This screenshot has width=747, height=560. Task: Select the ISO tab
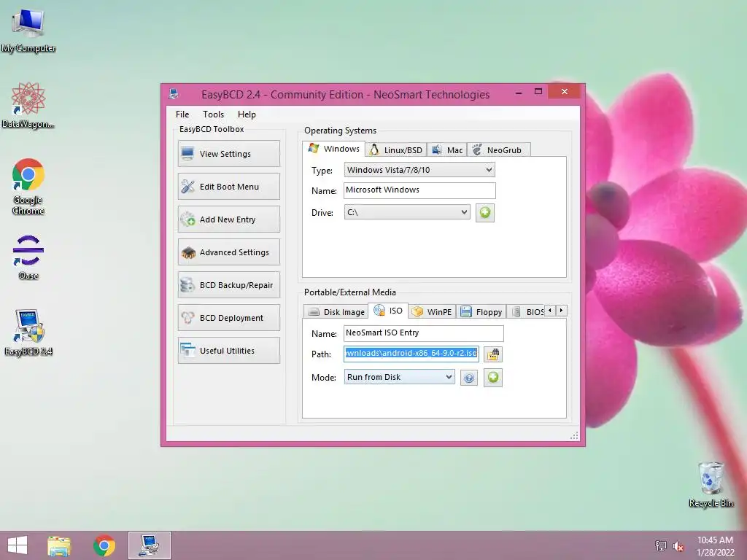388,311
